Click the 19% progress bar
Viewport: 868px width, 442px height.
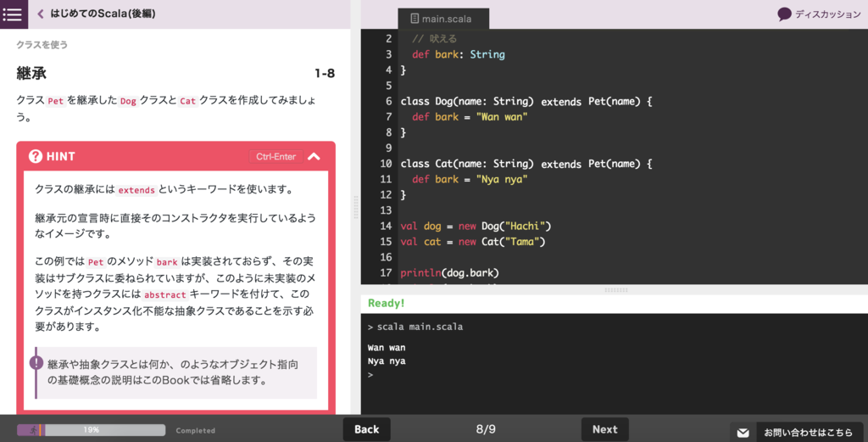[x=92, y=430]
